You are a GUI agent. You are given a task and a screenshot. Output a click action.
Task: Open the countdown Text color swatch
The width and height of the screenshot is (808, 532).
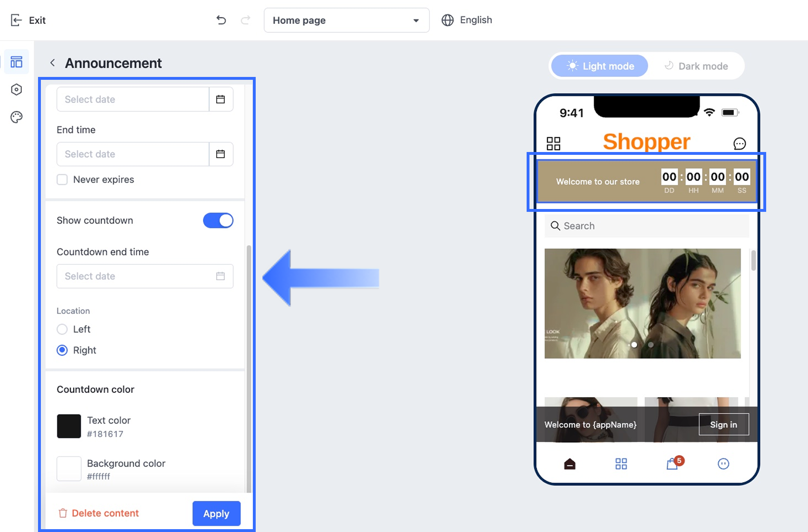[x=69, y=426]
